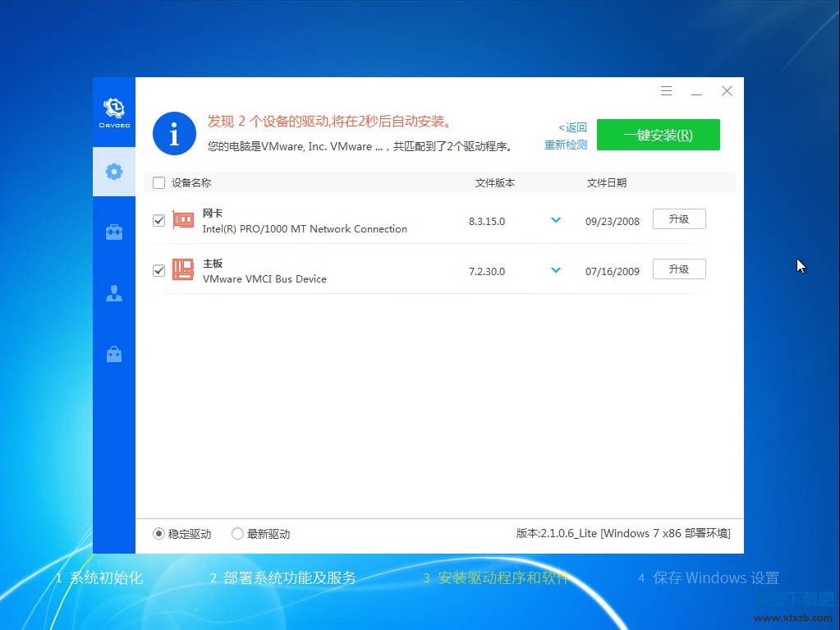Toggle the select-all 设备名称 checkbox
Viewport: 840px width, 630px height.
(158, 183)
